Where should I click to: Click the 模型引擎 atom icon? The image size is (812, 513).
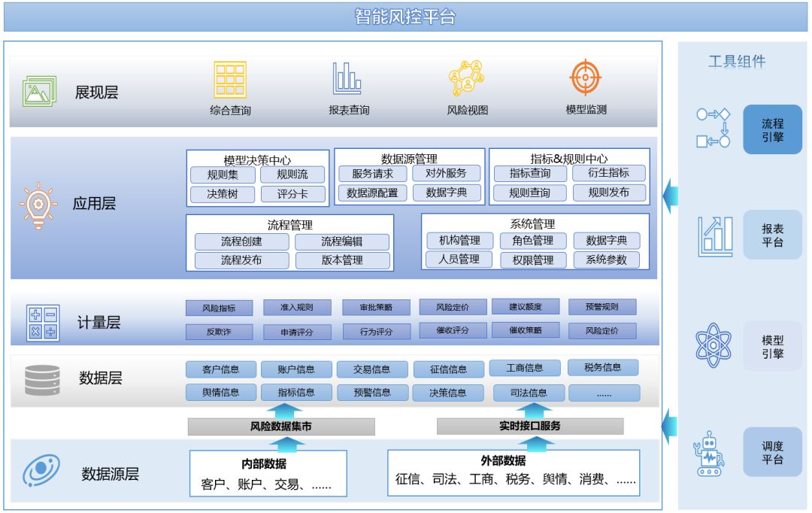click(713, 345)
